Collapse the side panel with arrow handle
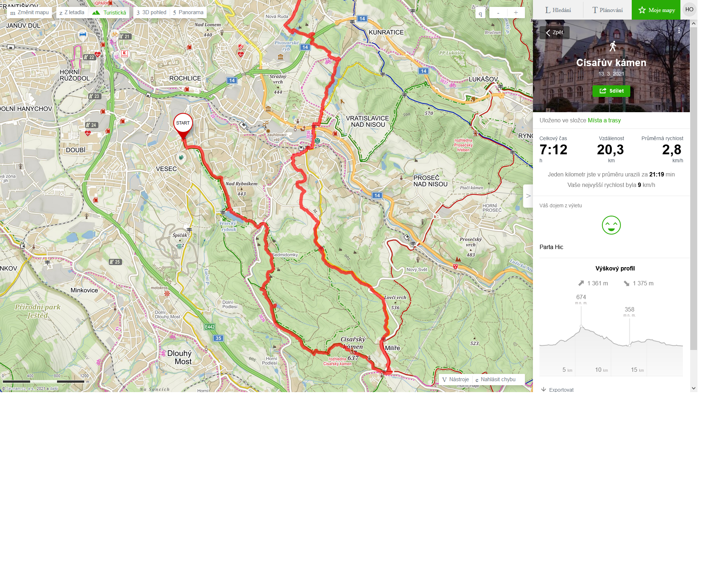 coord(528,196)
